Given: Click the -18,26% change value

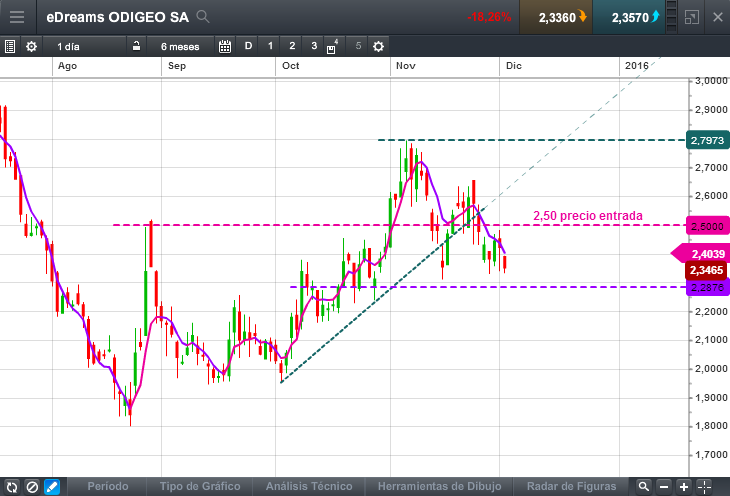Looking at the screenshot, I should pyautogui.click(x=489, y=17).
